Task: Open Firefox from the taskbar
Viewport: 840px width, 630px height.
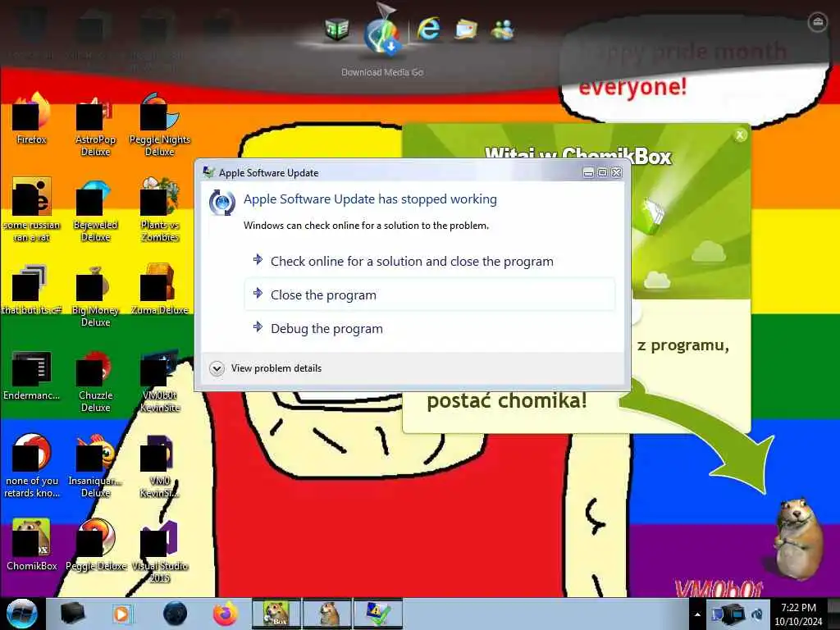Action: [226, 614]
